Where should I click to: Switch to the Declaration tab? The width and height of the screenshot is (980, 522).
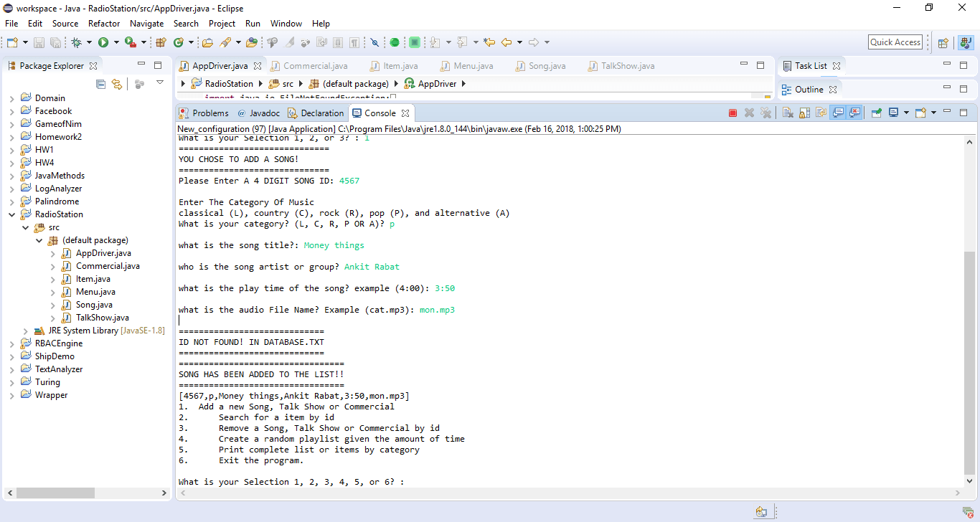315,113
